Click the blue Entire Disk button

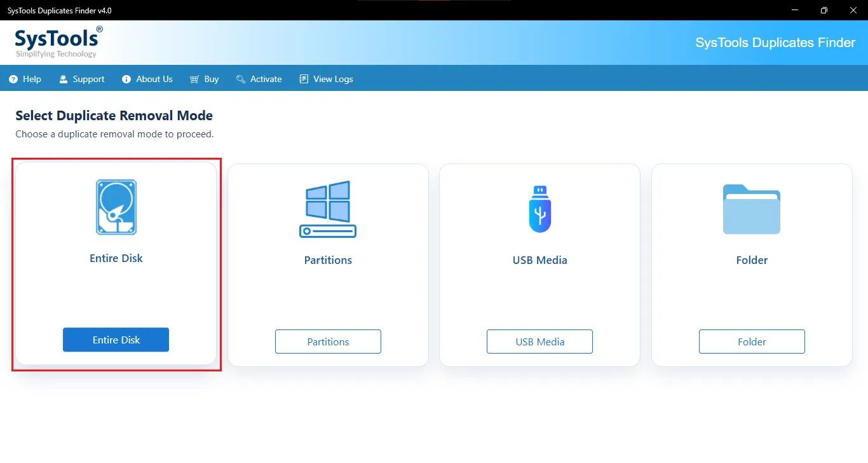point(116,340)
